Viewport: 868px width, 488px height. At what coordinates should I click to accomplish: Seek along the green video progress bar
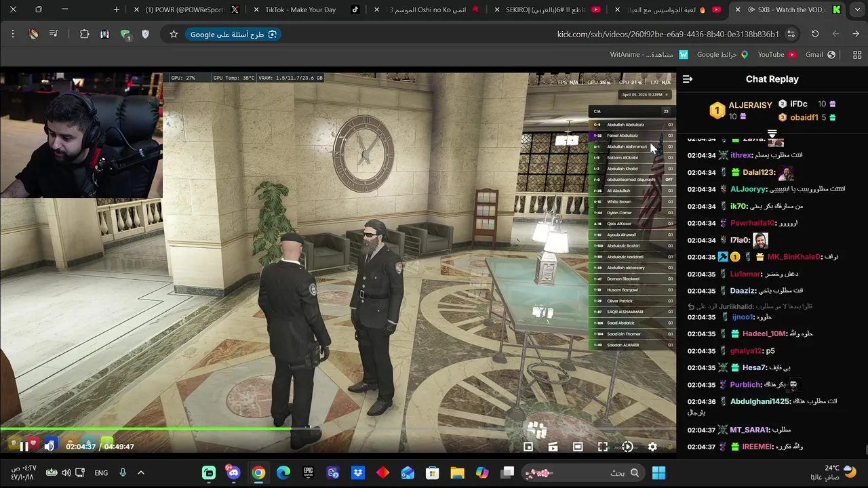(338, 428)
